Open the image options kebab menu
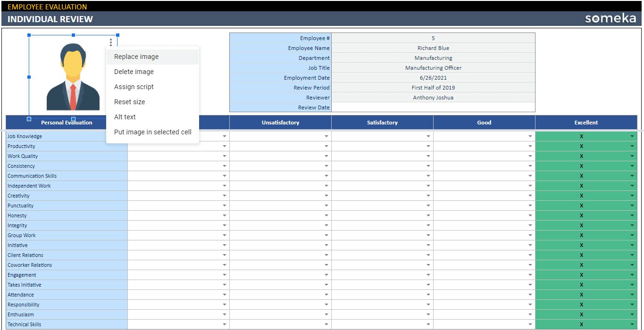The height and width of the screenshot is (330, 644). point(110,42)
